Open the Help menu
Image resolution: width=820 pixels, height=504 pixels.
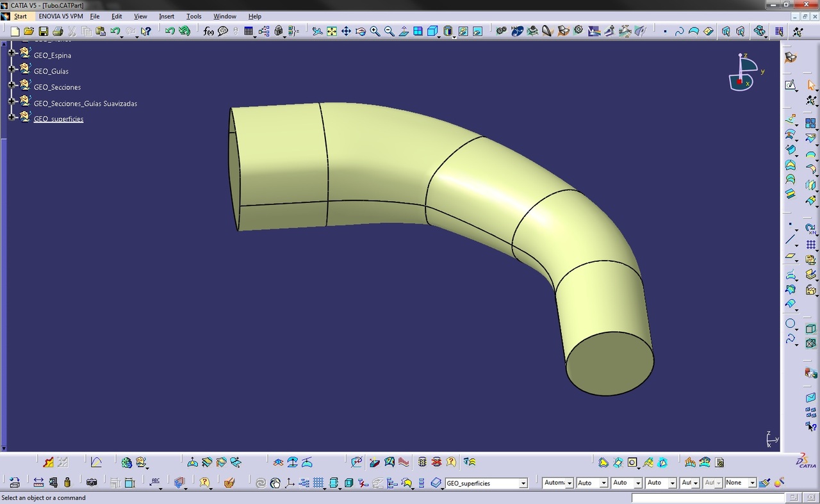coord(254,16)
